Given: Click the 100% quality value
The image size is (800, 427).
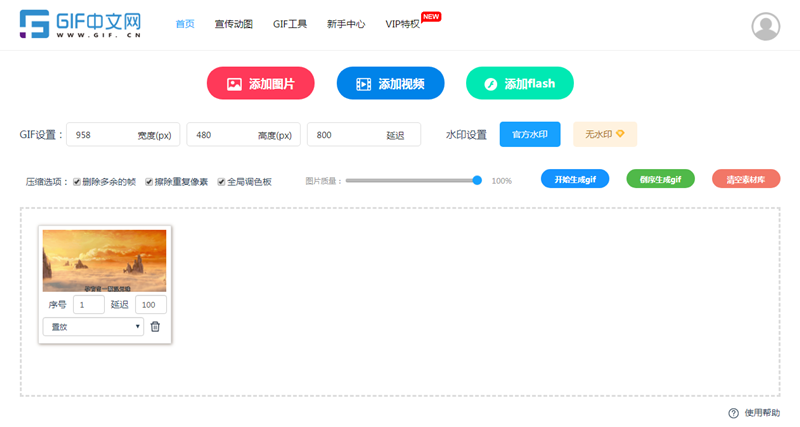Looking at the screenshot, I should (502, 181).
